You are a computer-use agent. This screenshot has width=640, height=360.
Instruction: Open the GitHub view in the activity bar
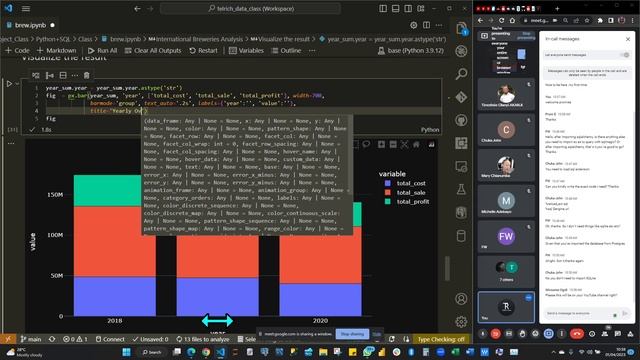click(x=461, y=120)
